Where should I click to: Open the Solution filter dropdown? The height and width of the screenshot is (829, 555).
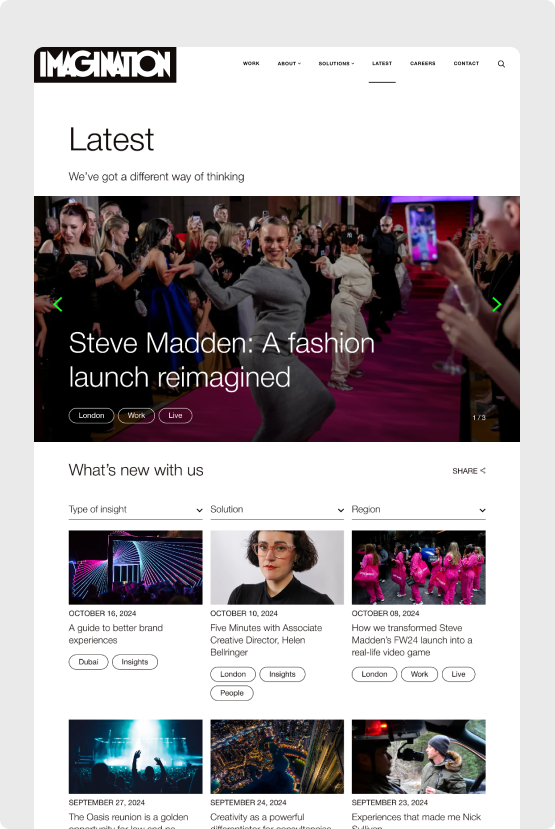pos(277,510)
